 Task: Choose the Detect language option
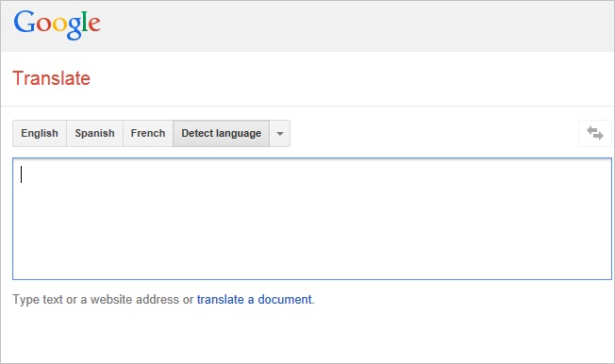click(222, 133)
